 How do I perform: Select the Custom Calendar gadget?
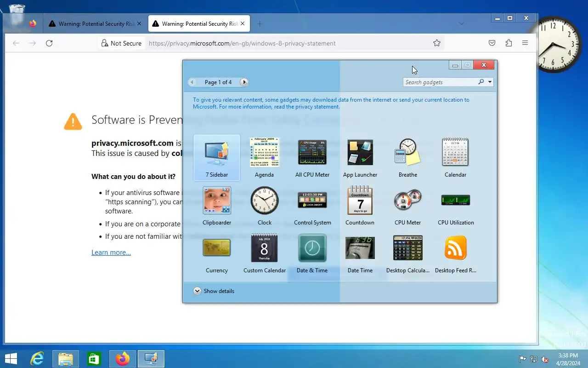click(265, 253)
